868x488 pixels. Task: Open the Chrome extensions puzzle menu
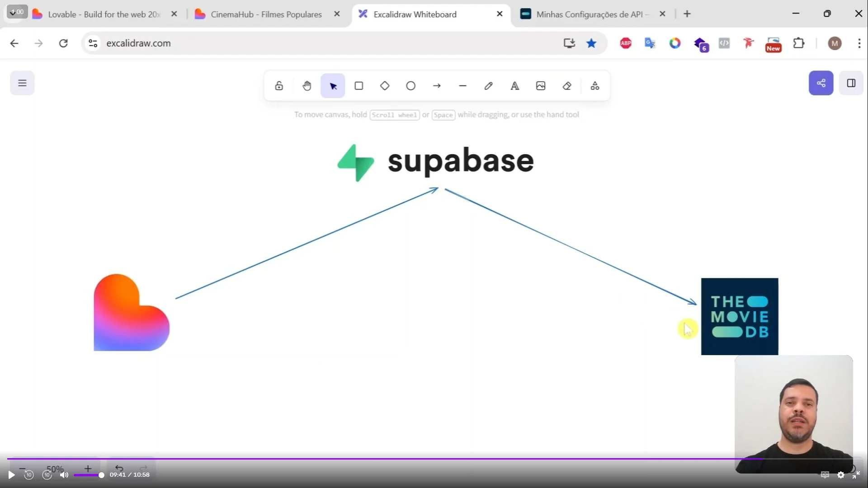point(799,43)
